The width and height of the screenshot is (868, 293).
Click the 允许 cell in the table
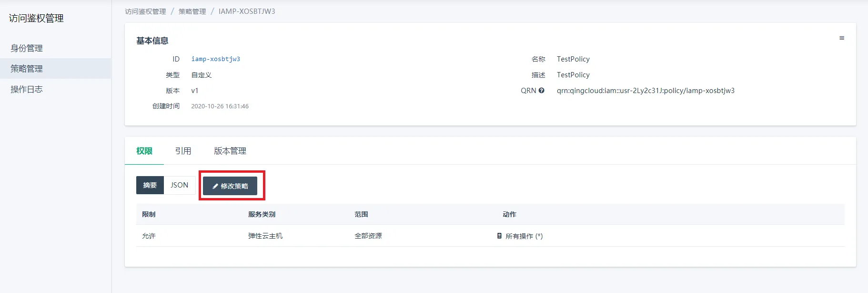tap(149, 236)
